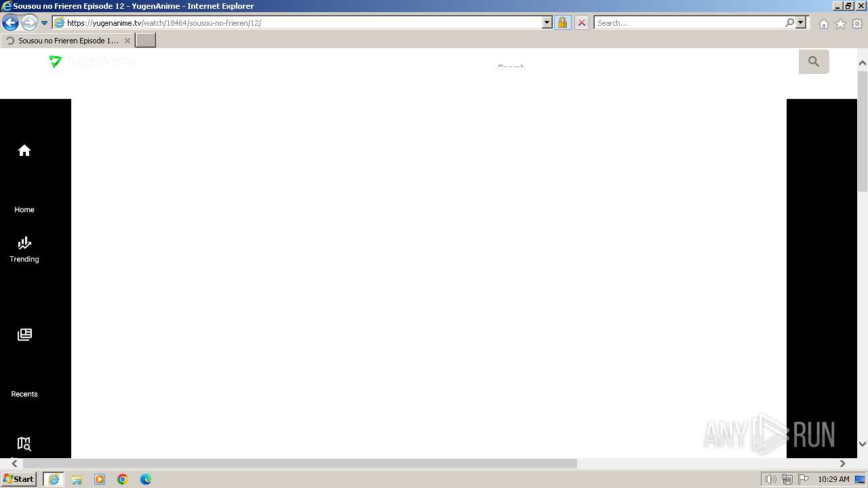Open the Recents library icon
This screenshot has width=868, height=488.
(x=24, y=334)
